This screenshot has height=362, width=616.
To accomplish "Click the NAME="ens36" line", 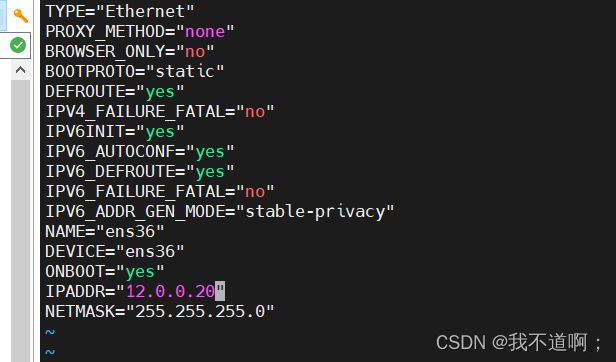I will pyautogui.click(x=105, y=232).
